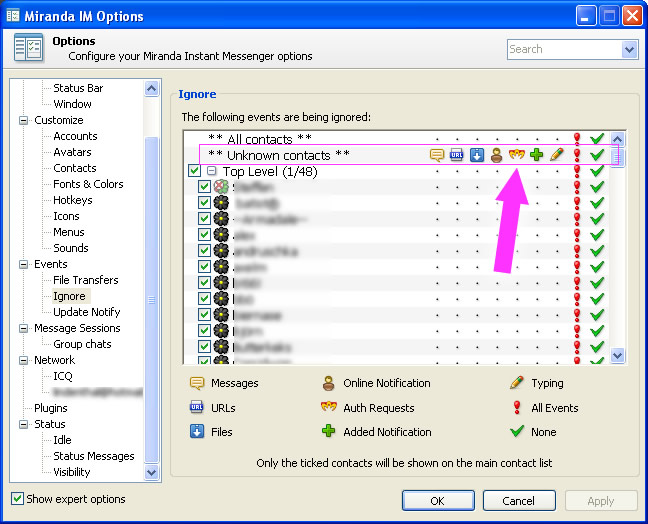Open Avatars options page

tap(72, 152)
